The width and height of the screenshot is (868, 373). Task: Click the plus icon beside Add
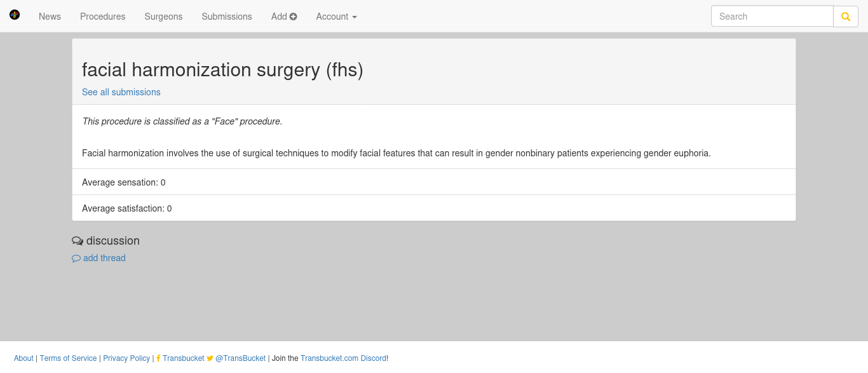point(293,17)
